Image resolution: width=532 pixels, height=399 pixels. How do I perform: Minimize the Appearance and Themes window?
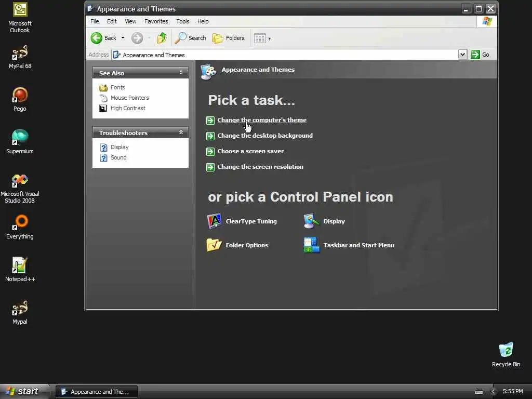tap(466, 9)
